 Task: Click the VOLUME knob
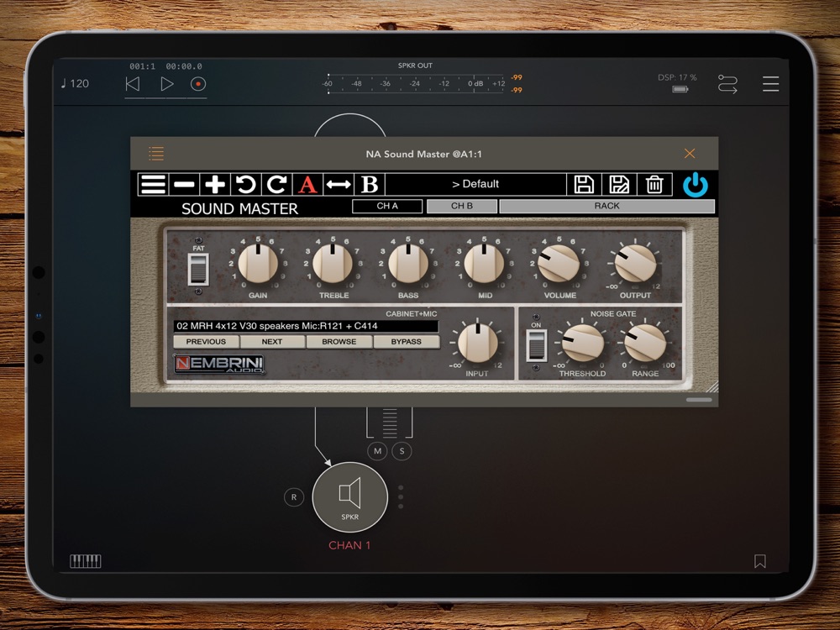(x=559, y=264)
